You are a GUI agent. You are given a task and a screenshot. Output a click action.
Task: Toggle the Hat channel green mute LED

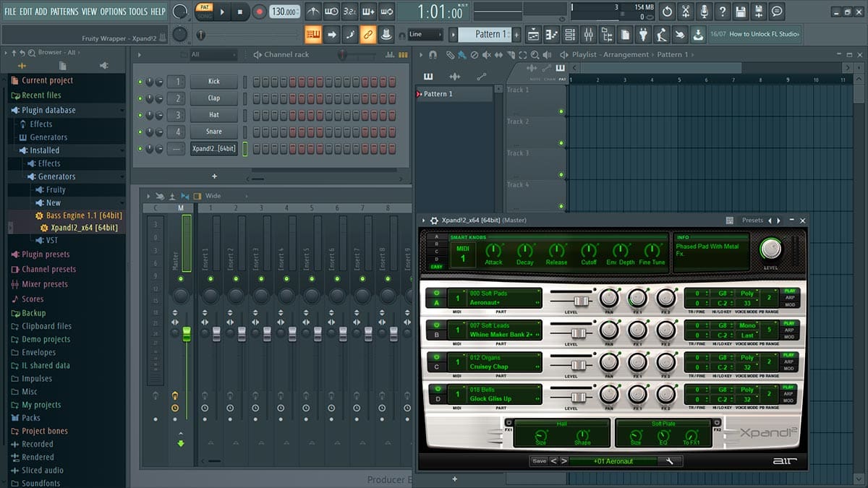tap(140, 115)
